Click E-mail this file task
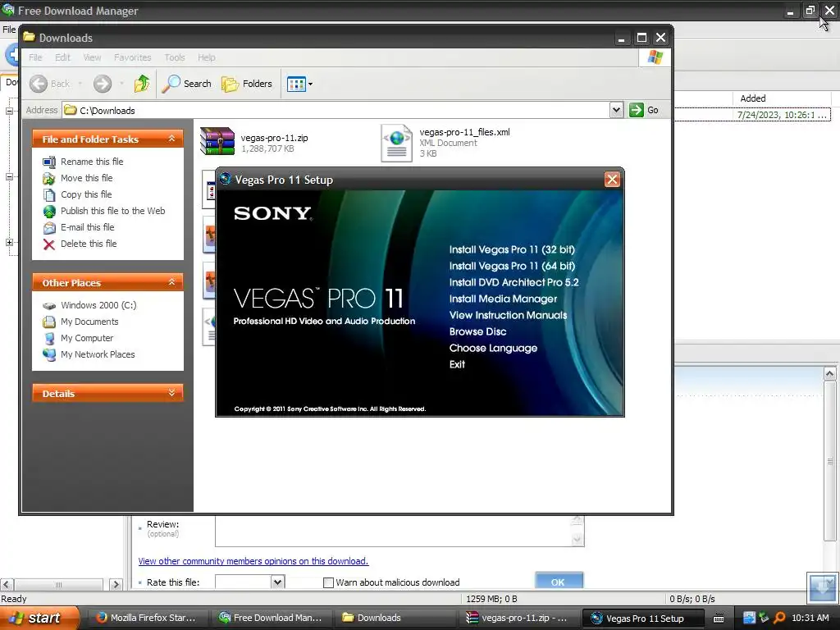840x630 pixels. coord(87,227)
